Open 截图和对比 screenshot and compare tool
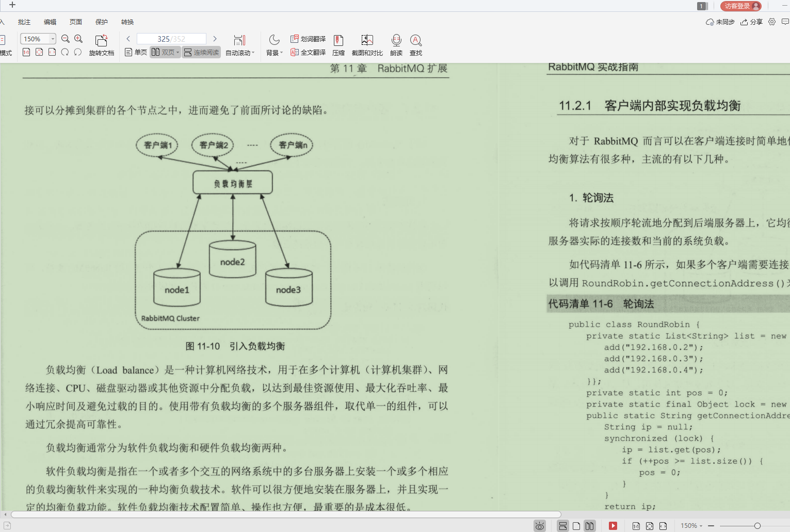The height and width of the screenshot is (532, 790). tap(367, 45)
